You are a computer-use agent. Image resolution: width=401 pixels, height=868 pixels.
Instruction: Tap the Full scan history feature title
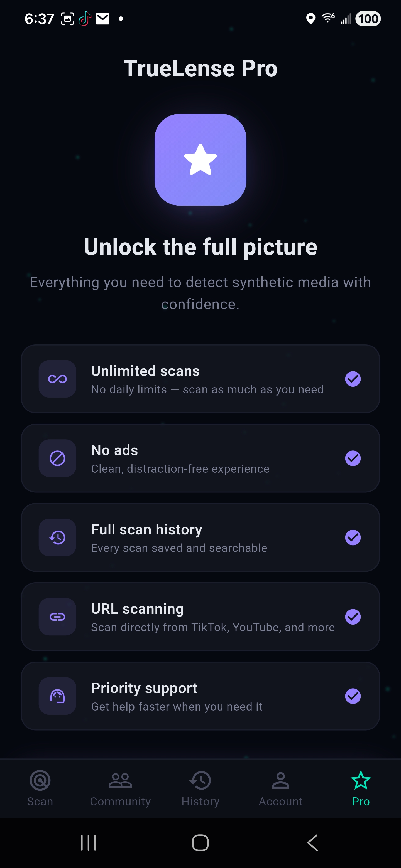point(147,529)
